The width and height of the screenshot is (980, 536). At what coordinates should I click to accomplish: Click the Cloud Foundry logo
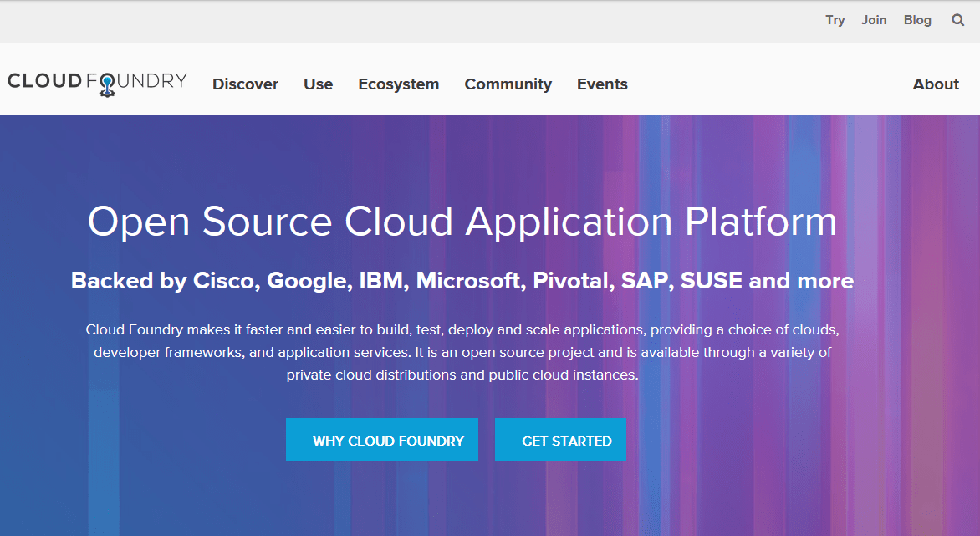point(98,84)
